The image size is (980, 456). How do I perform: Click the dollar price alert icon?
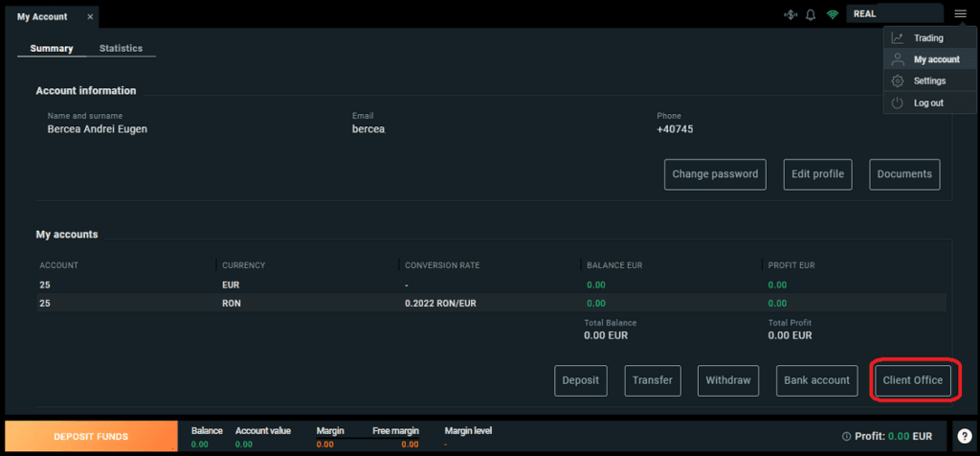tap(790, 14)
